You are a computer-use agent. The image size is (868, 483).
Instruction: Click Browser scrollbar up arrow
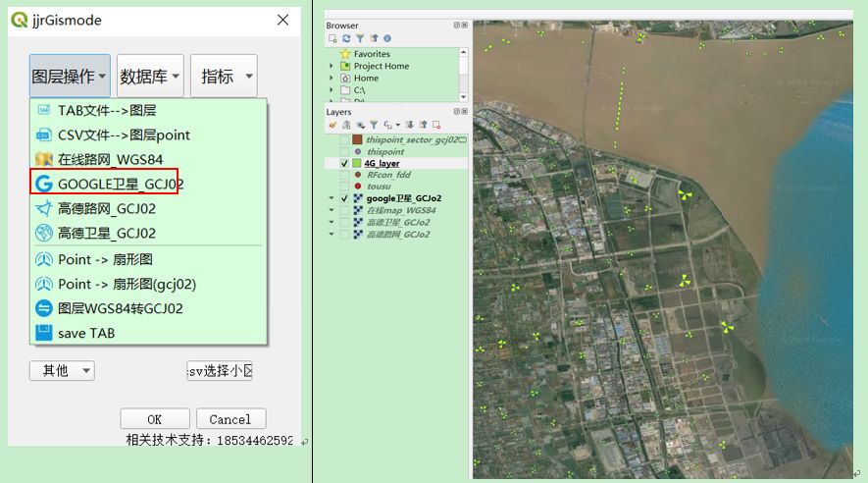(x=463, y=52)
